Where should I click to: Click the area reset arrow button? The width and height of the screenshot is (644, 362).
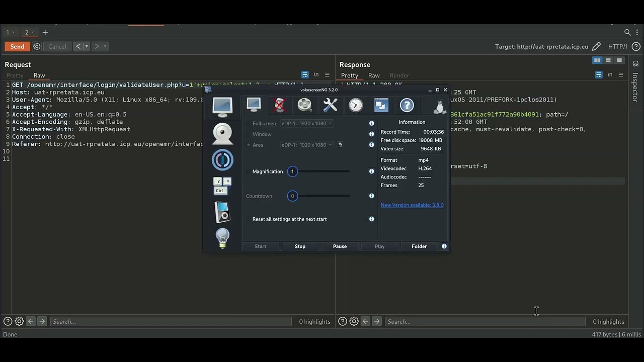pyautogui.click(x=340, y=145)
